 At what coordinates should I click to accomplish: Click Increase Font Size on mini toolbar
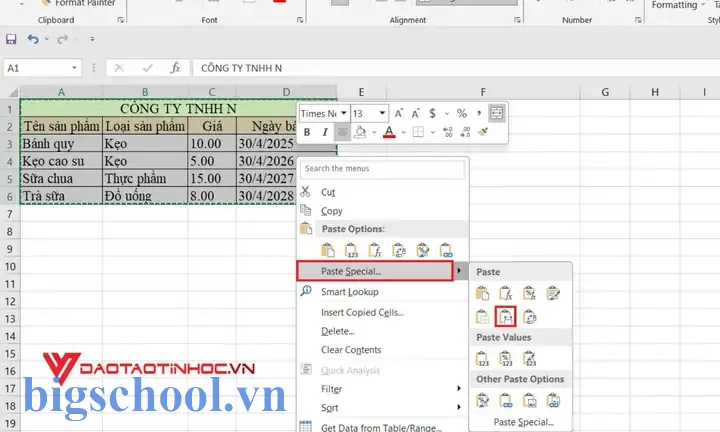[399, 113]
